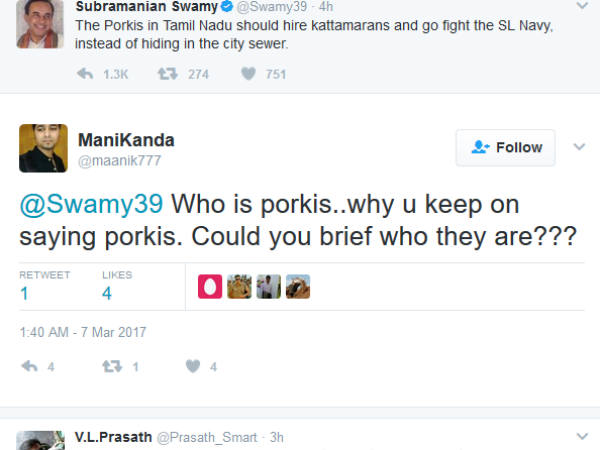Like ManiKanda's tweet with heart icon
The height and width of the screenshot is (450, 600).
click(x=193, y=367)
